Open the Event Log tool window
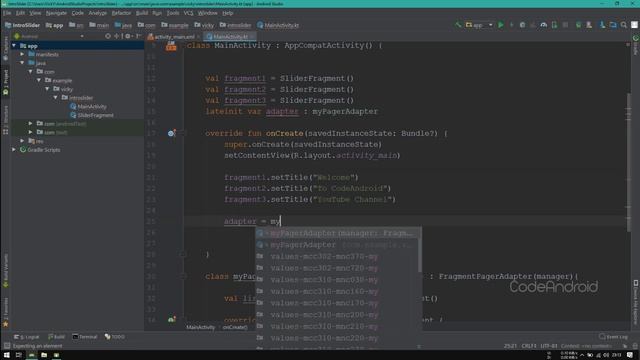 [x=613, y=337]
